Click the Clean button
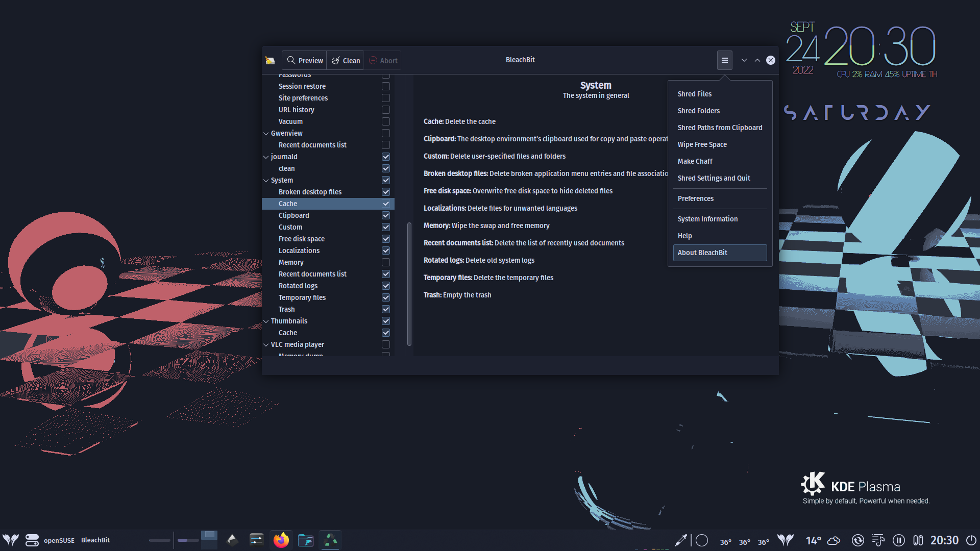The height and width of the screenshot is (551, 980). 346,60
